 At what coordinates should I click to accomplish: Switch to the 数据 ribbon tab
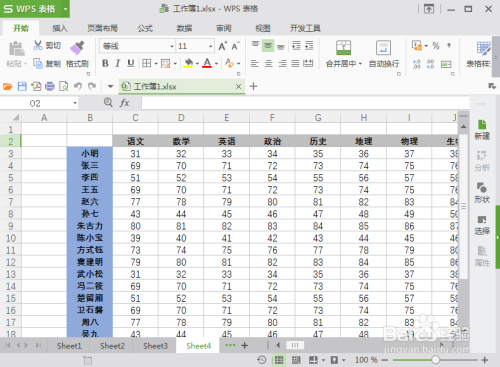coord(184,28)
